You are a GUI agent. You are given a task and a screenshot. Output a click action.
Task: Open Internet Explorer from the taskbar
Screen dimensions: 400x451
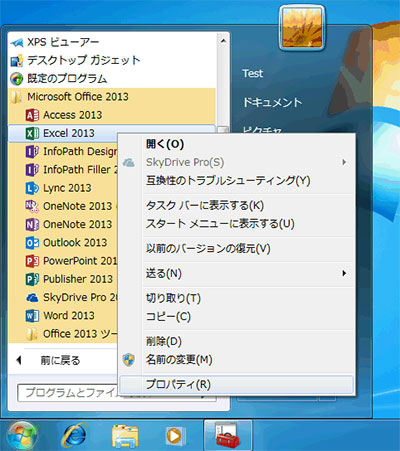click(75, 435)
